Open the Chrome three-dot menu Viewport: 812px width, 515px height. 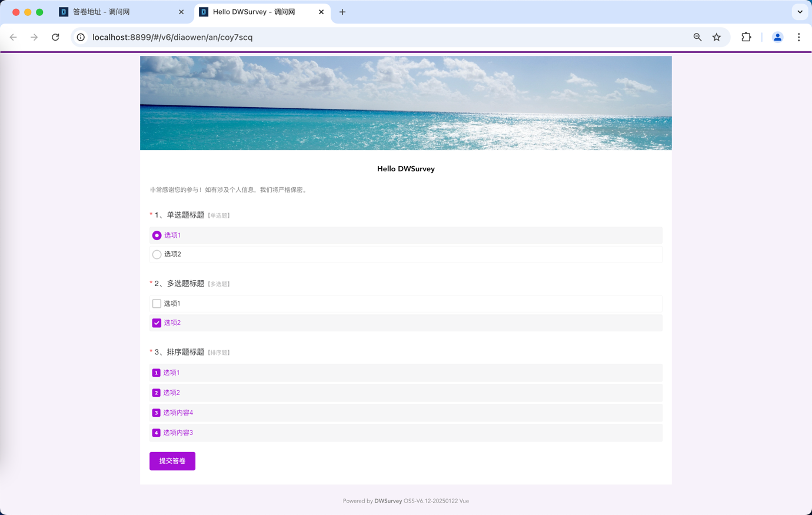tap(798, 37)
